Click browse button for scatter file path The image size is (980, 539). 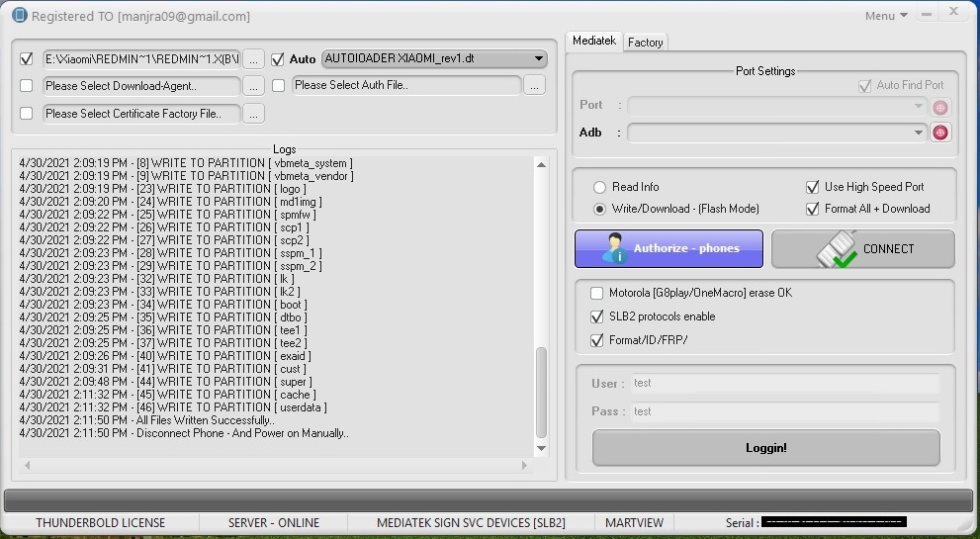click(x=254, y=59)
